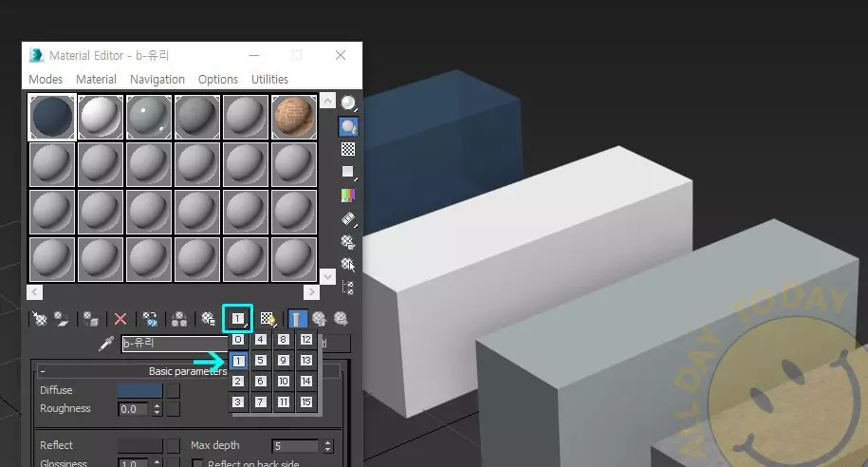Select ID channel 4 in flyout

tap(261, 340)
